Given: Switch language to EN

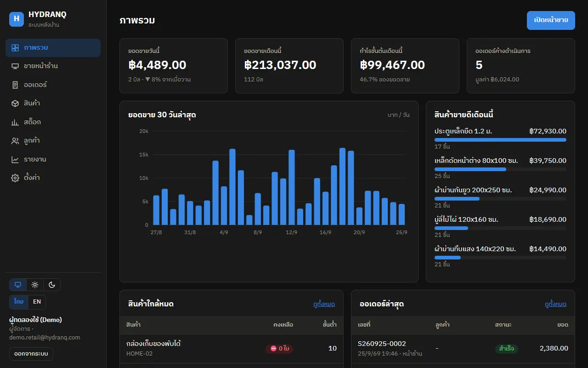Looking at the screenshot, I should coord(37,302).
